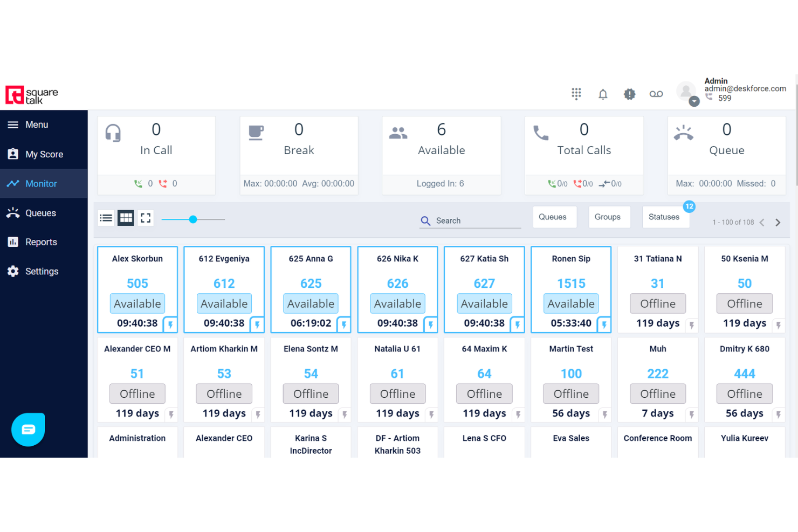Click 31 Tatiana N Offline status
The width and height of the screenshot is (798, 532).
(658, 303)
